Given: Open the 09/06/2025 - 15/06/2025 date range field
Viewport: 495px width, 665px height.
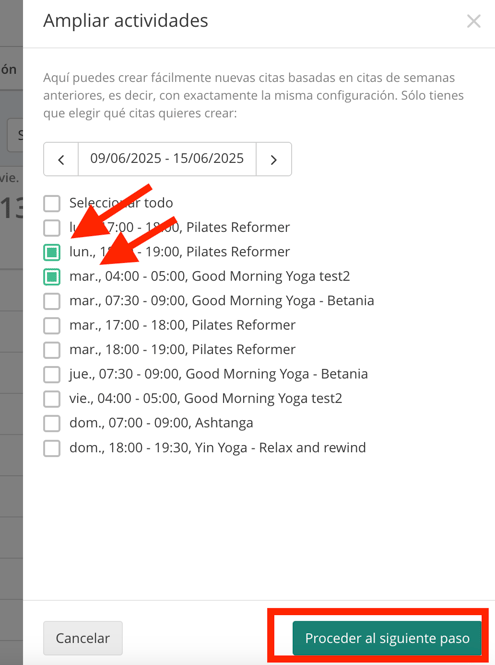Looking at the screenshot, I should coord(167,159).
